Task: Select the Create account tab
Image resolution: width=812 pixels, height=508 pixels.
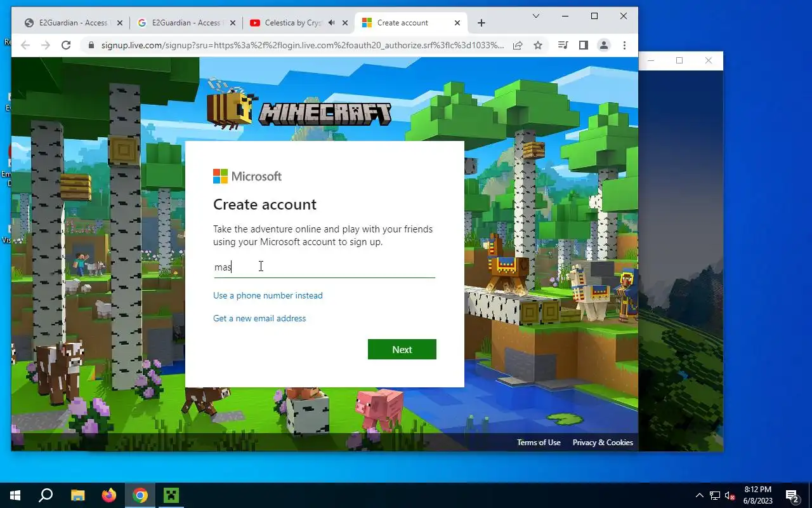Action: pyautogui.click(x=411, y=23)
